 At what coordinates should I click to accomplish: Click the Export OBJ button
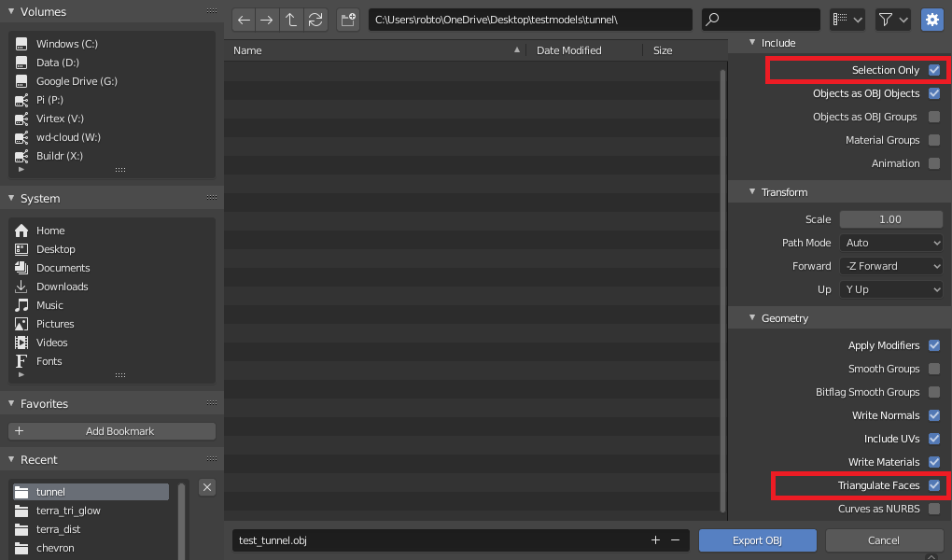(x=757, y=540)
